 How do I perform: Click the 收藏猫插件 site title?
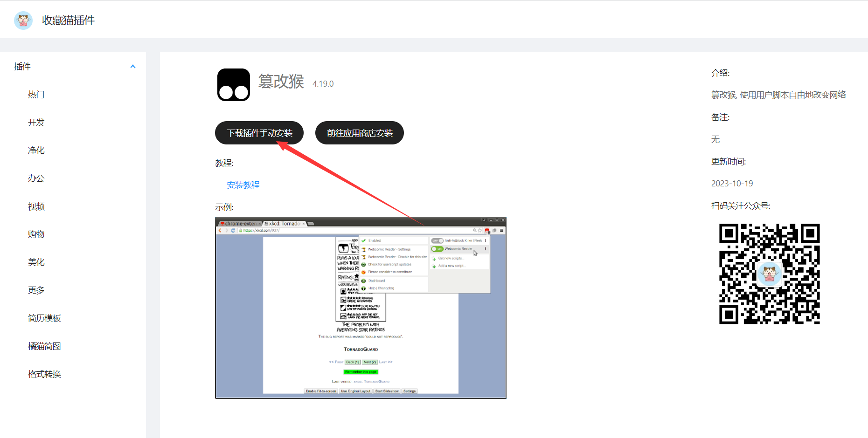tap(68, 20)
